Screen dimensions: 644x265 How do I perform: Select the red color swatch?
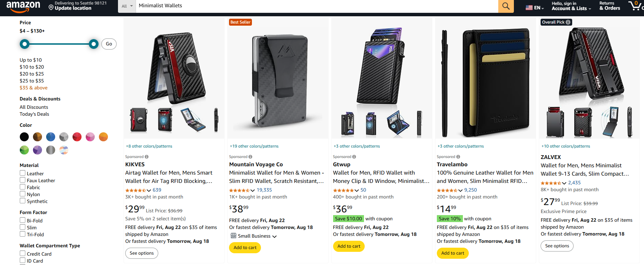(x=77, y=137)
